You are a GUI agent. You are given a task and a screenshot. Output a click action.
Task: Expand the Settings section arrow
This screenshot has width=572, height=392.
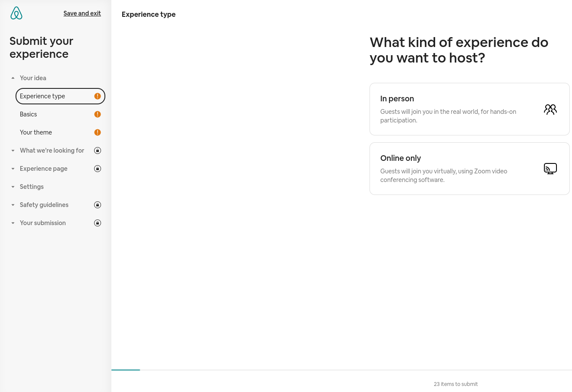[x=13, y=187]
